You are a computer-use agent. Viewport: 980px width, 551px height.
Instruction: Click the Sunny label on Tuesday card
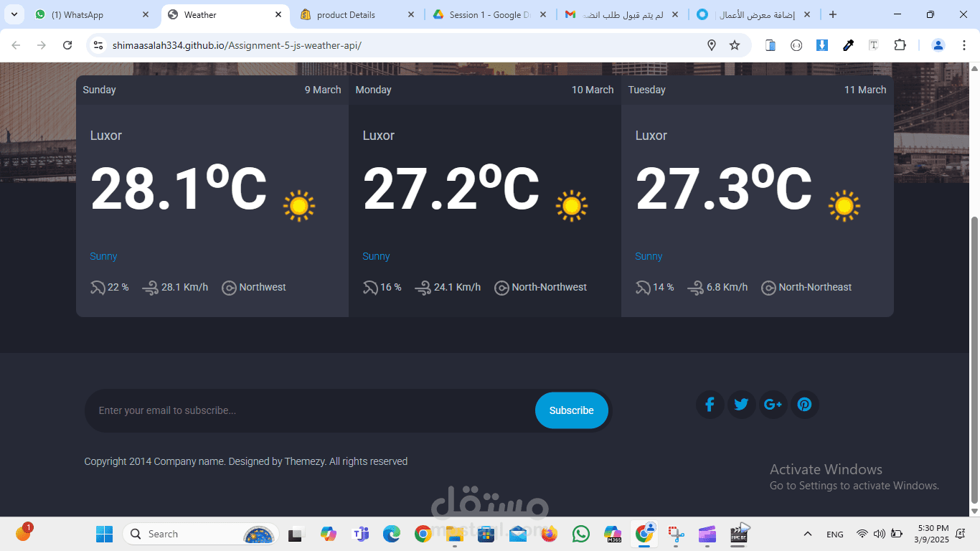click(x=649, y=256)
